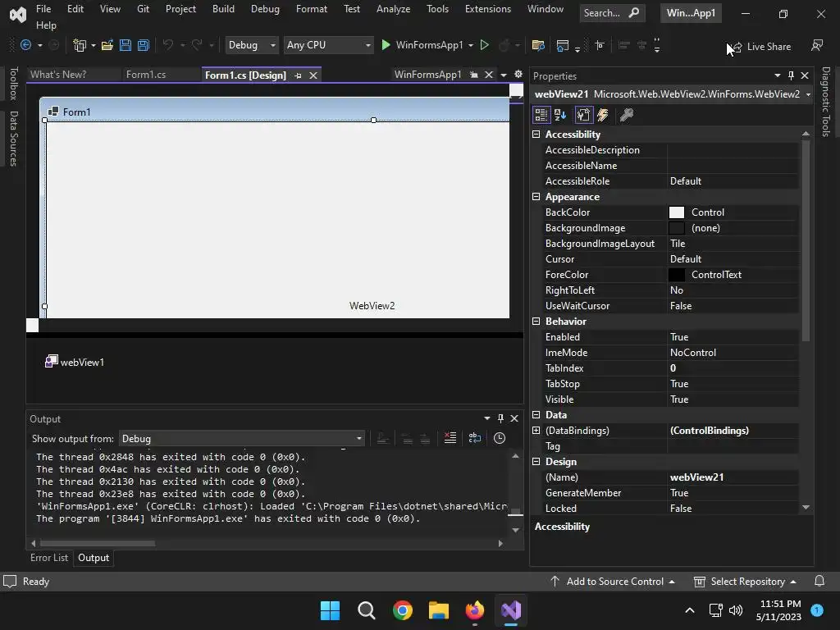Screen dimensions: 840x630
Task: Show Events lightning bolt icon
Action: pyautogui.click(x=603, y=115)
